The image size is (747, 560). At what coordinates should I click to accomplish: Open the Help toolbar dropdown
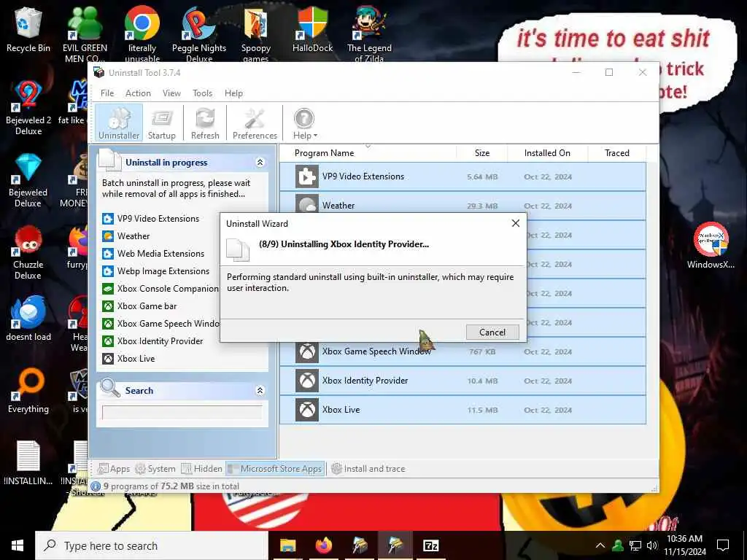304,123
